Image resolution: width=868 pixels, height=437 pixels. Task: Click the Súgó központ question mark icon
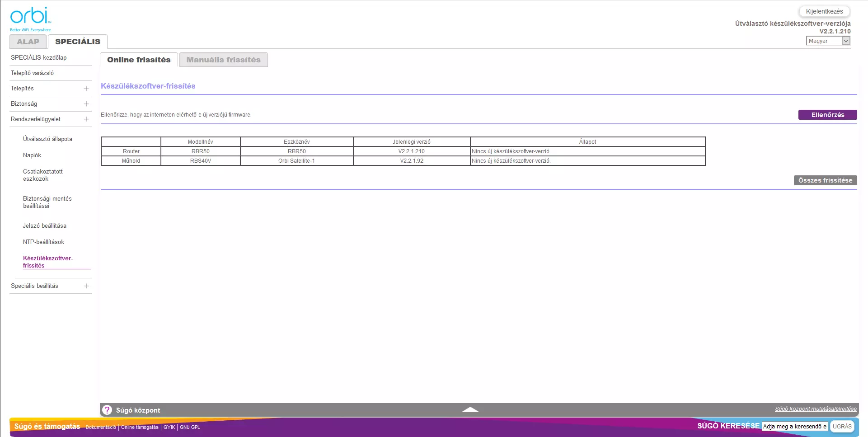click(x=107, y=410)
